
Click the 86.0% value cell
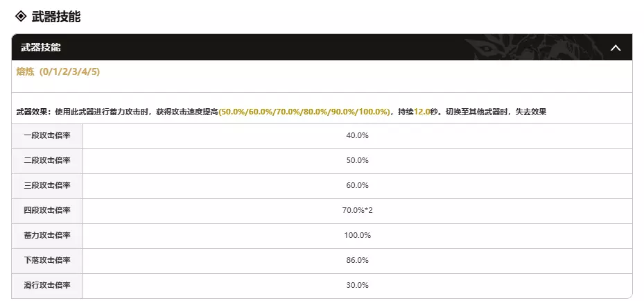(x=357, y=260)
